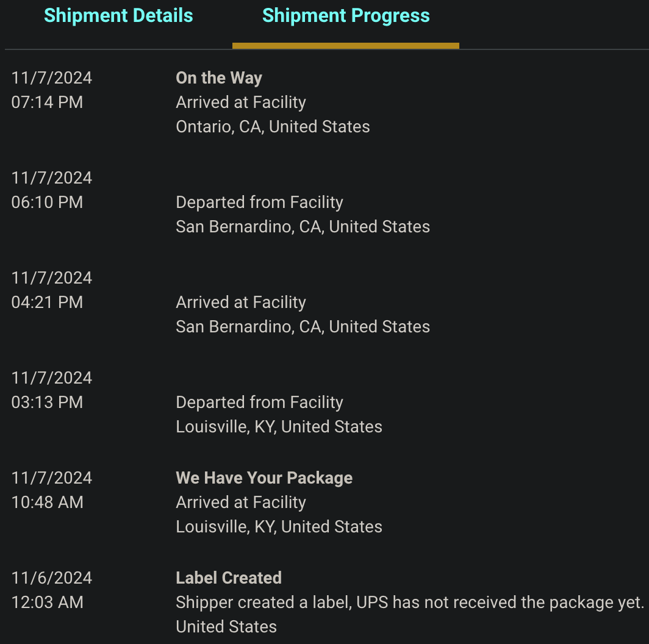Click the 06:10 PM timestamp

pos(47,202)
